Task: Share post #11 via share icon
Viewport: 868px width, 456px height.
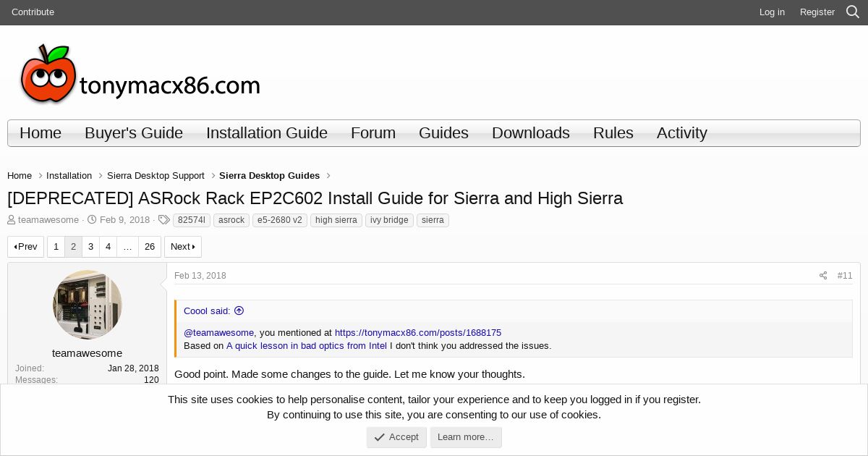Action: [x=822, y=276]
